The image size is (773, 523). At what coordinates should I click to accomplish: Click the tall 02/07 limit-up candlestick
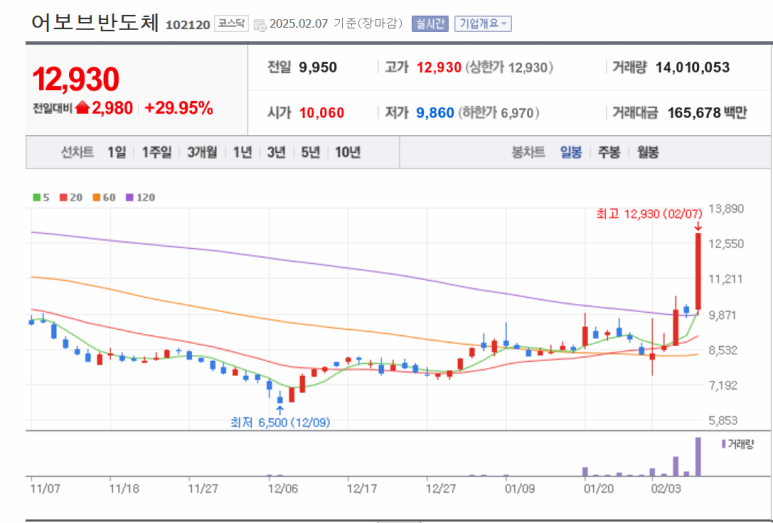(x=698, y=271)
